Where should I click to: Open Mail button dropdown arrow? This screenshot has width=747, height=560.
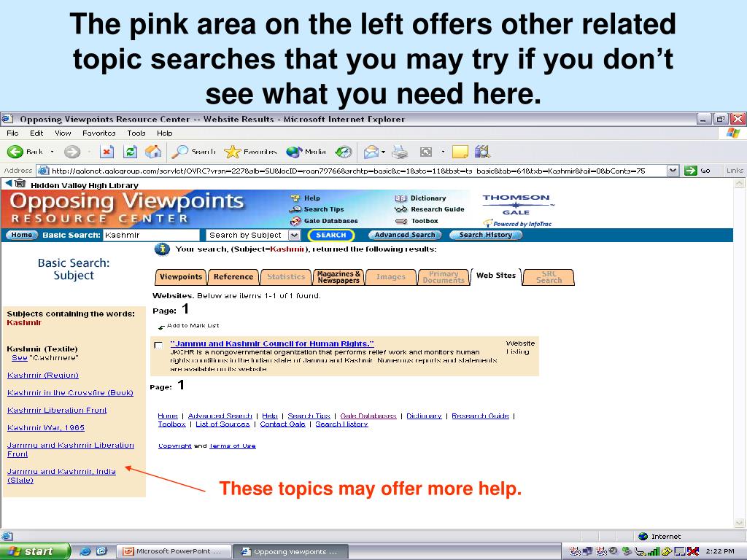(x=383, y=152)
